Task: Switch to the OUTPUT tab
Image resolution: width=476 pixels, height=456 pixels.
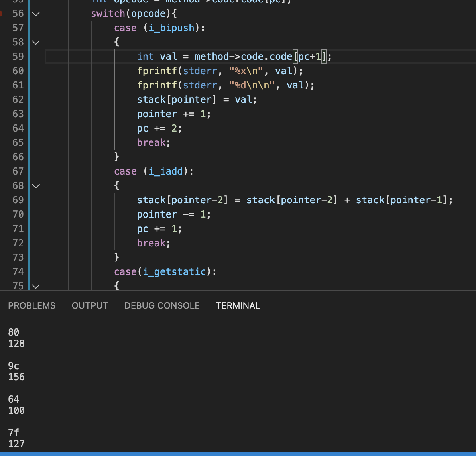Action: pyautogui.click(x=90, y=306)
